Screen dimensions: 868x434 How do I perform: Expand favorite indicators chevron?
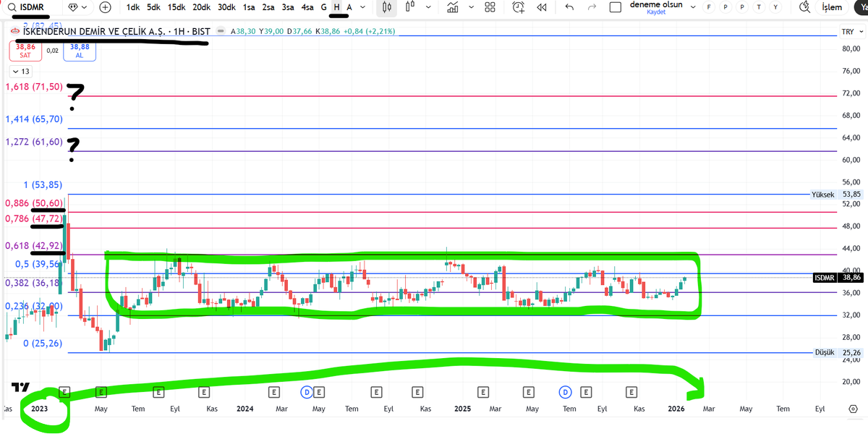pos(471,7)
